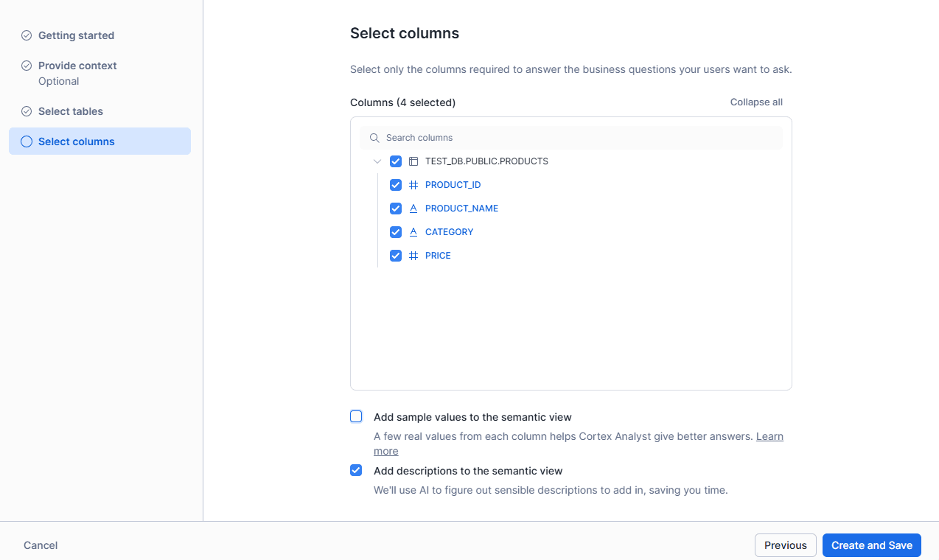Uncheck Add descriptions to the semantic view

356,470
